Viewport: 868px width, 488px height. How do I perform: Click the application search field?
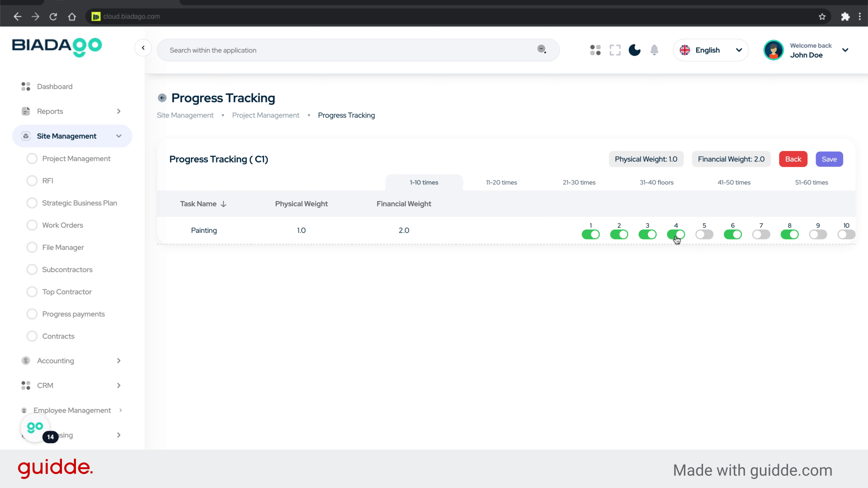click(x=348, y=50)
